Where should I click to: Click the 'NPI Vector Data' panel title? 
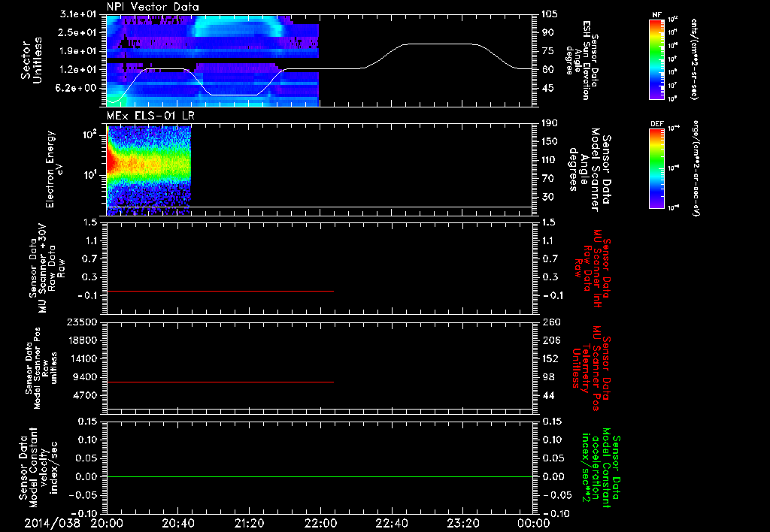point(153,7)
